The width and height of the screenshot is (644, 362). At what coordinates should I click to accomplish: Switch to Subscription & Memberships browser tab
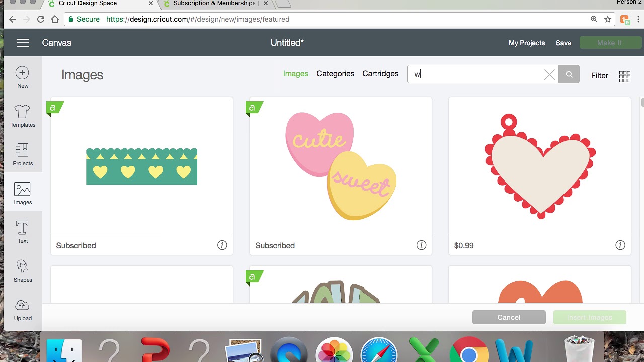214,4
